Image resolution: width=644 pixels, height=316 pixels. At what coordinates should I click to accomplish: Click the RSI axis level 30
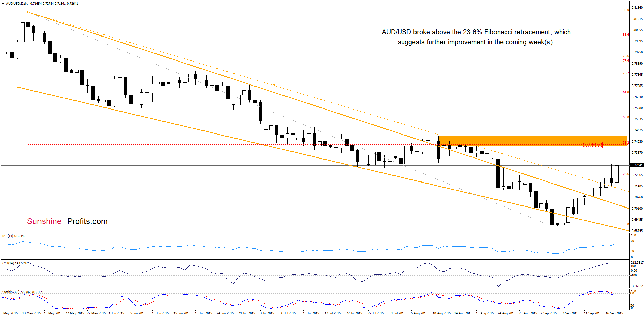tap(632, 251)
